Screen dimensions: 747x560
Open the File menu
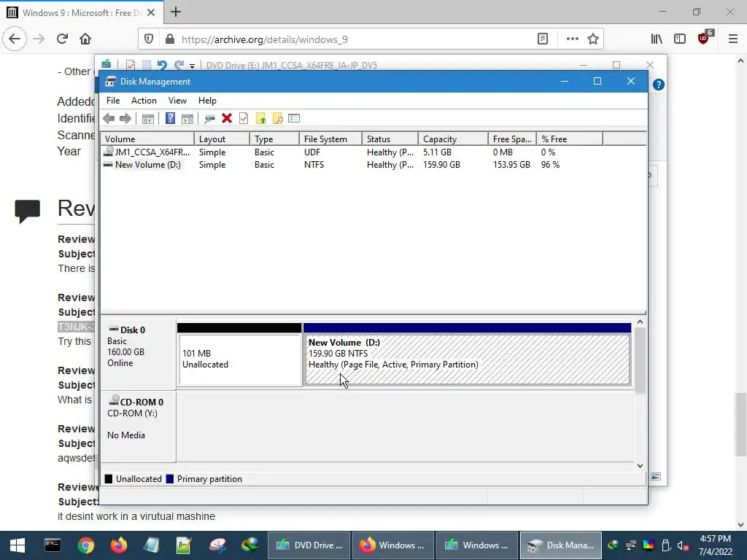pyautogui.click(x=113, y=101)
